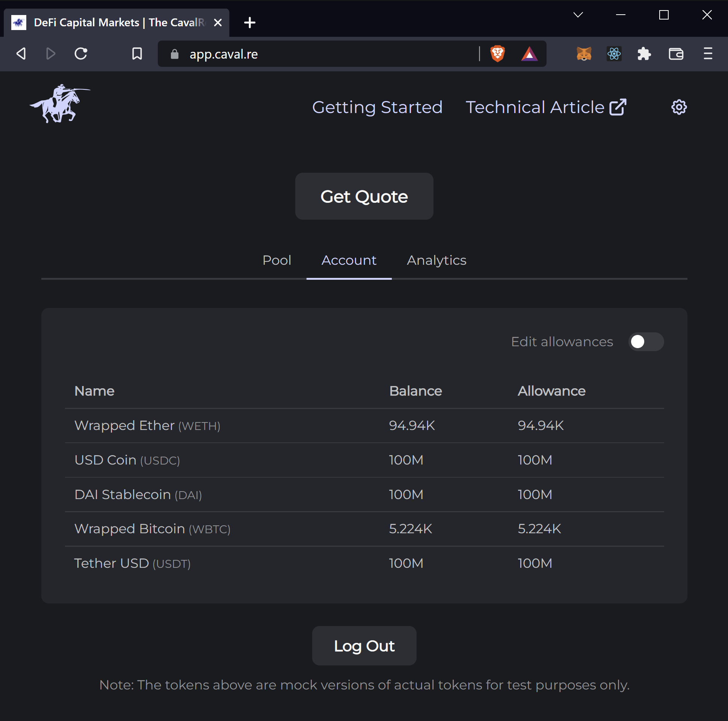728x721 pixels.
Task: Select the Wrapped Bitcoin (WBTC) row name
Action: [152, 529]
